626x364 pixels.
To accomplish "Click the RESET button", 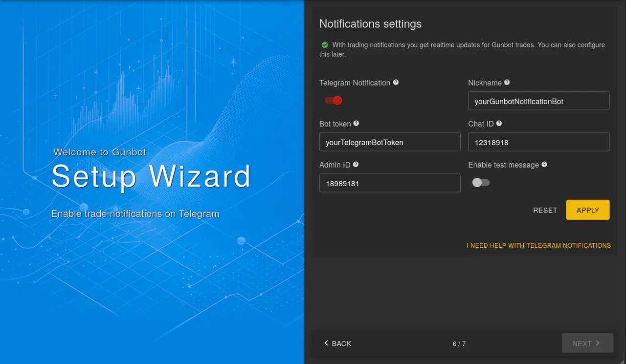I will pos(545,210).
